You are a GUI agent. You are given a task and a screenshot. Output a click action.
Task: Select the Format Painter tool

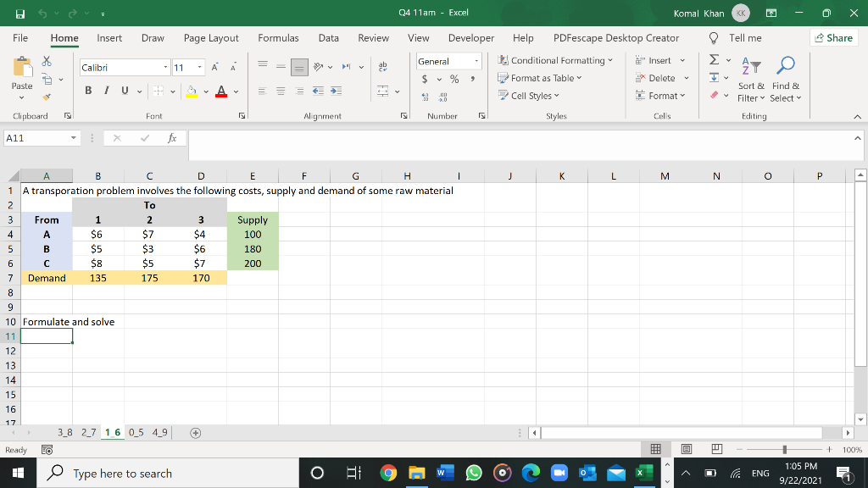pyautogui.click(x=47, y=97)
